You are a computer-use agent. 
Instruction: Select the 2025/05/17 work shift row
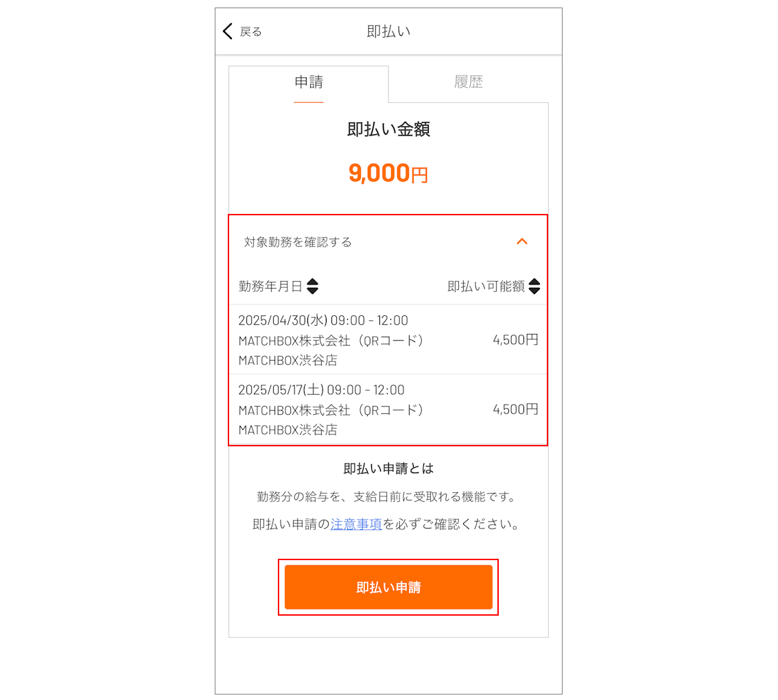click(388, 409)
